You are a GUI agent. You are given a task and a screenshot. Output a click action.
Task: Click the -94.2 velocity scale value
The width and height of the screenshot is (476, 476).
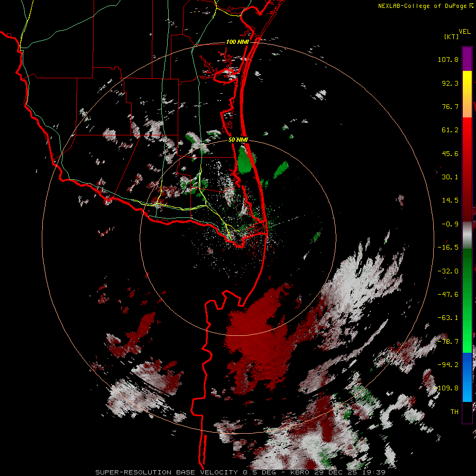pos(448,365)
